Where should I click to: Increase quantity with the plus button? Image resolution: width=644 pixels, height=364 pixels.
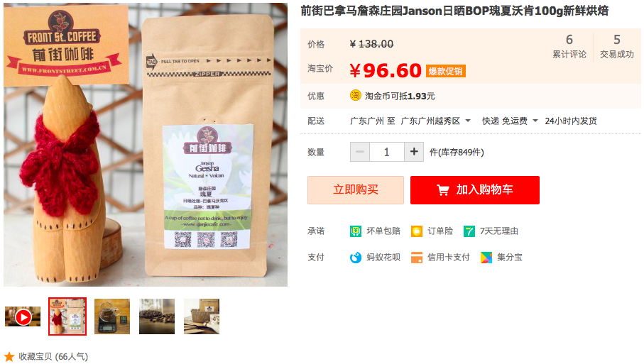click(x=414, y=152)
